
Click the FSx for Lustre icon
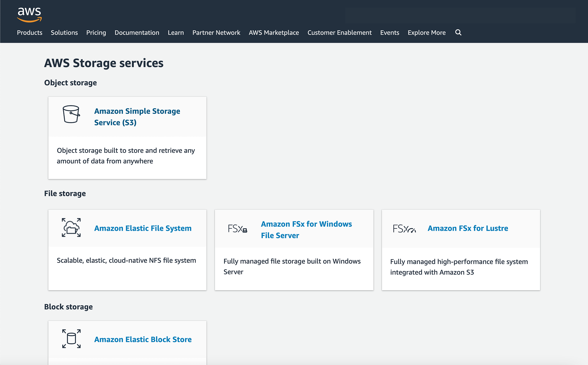point(404,229)
